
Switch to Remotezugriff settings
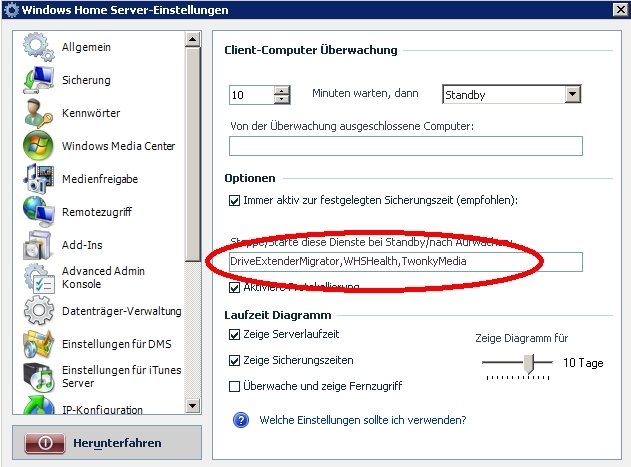click(97, 212)
